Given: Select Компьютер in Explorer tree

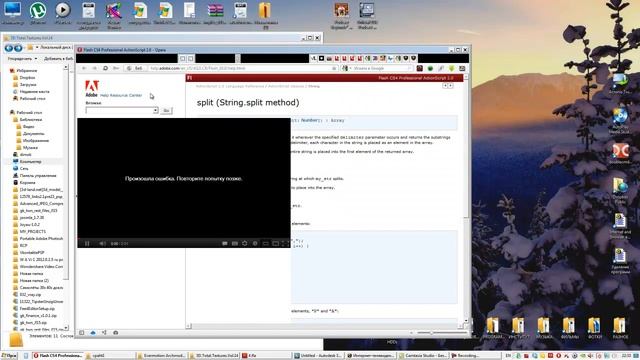Looking at the screenshot, I should (x=30, y=162).
